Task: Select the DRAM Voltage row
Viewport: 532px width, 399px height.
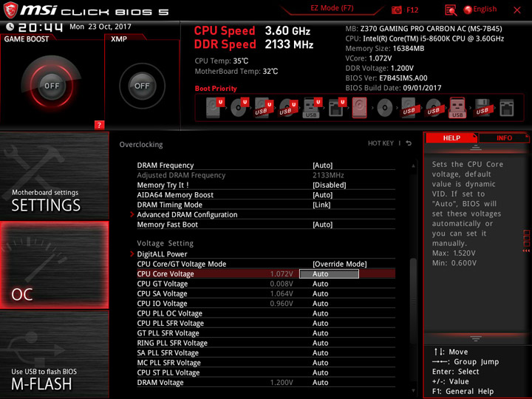Action: click(x=266, y=382)
